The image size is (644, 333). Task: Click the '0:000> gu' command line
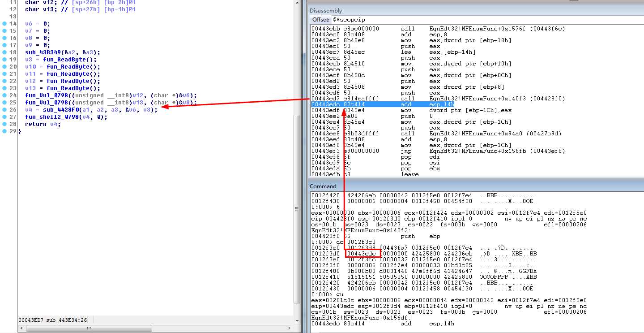click(326, 294)
